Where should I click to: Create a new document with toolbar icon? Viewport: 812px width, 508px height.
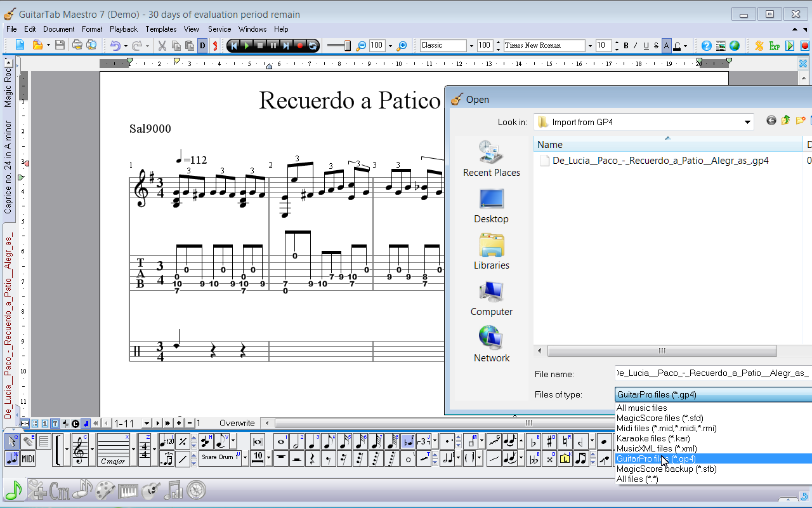(x=20, y=45)
